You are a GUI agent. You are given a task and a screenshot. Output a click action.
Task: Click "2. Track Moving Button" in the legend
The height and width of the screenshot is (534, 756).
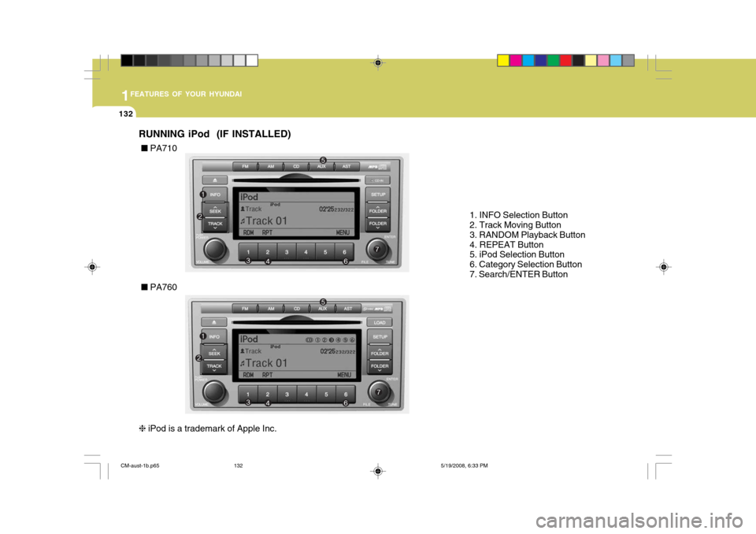coord(515,224)
